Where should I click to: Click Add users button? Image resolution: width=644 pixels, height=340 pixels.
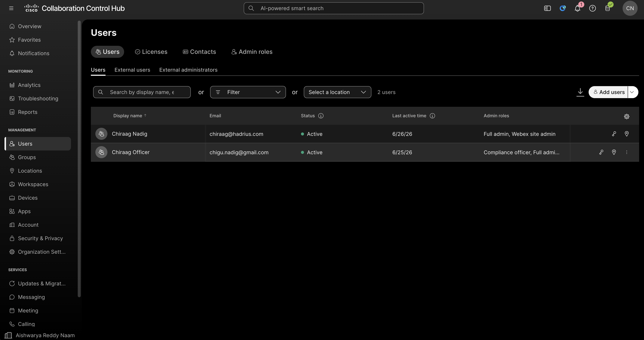pos(608,92)
